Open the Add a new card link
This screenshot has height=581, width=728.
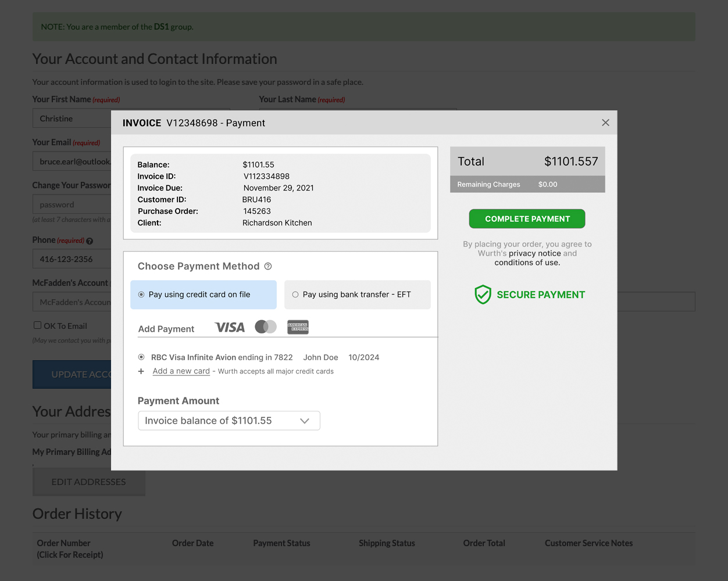click(x=181, y=371)
